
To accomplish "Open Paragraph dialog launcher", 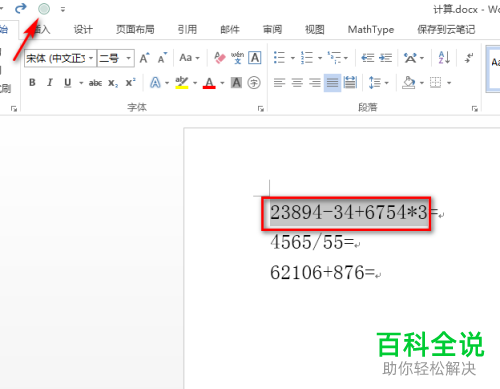I will point(474,108).
